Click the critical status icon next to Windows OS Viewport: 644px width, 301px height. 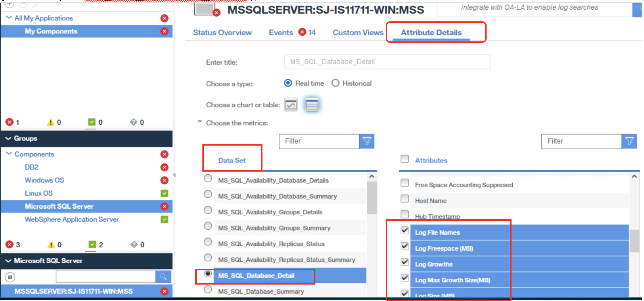pyautogui.click(x=164, y=180)
